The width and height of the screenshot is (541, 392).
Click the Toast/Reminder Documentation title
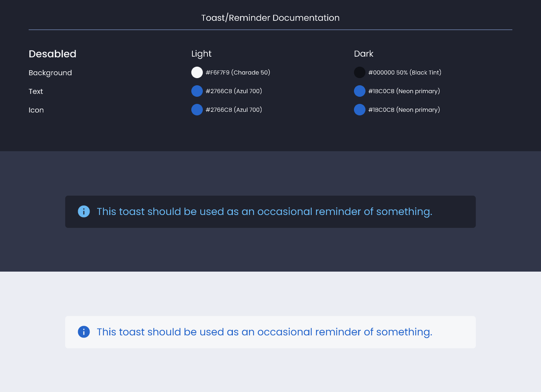(x=270, y=18)
